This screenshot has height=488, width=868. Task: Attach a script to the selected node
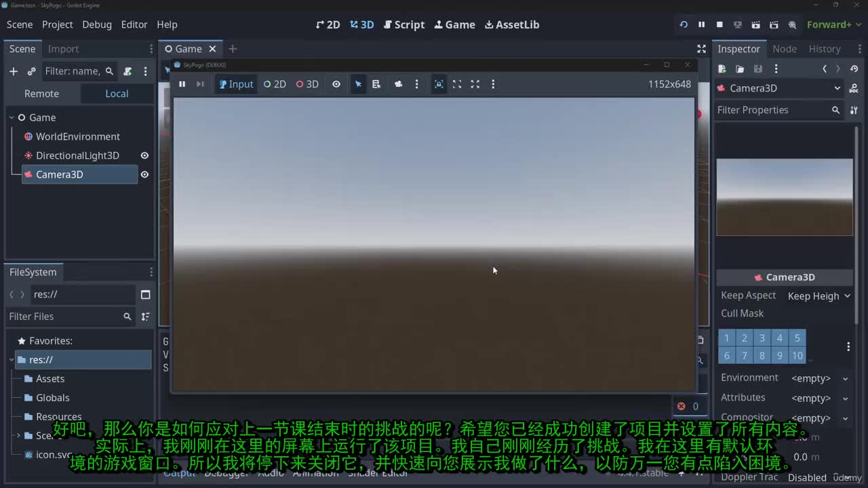(x=127, y=71)
